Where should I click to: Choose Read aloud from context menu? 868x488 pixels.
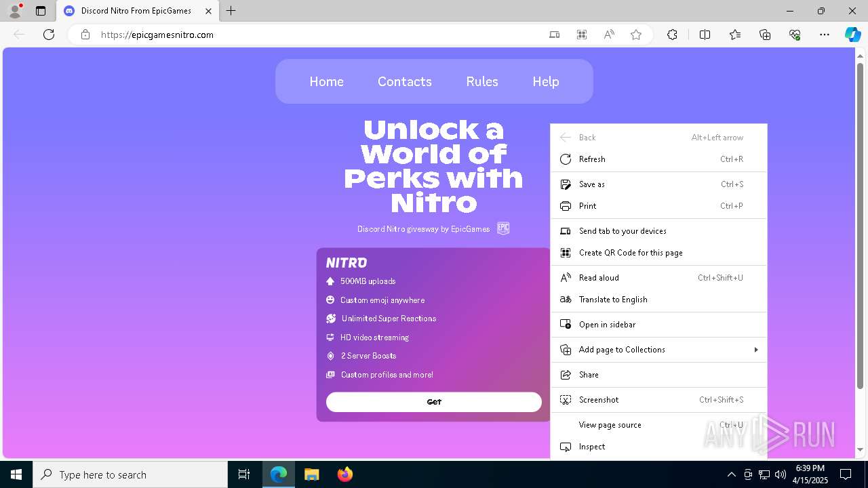[658, 278]
